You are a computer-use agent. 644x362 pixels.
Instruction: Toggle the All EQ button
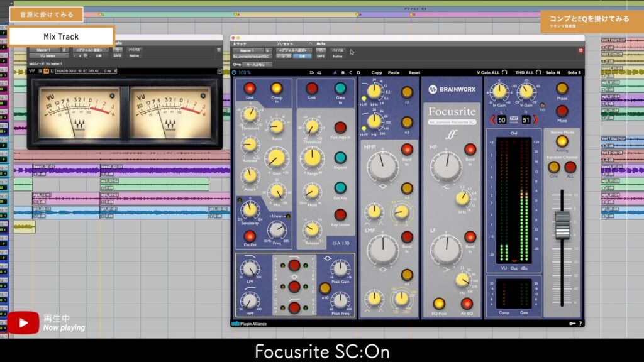467,304
